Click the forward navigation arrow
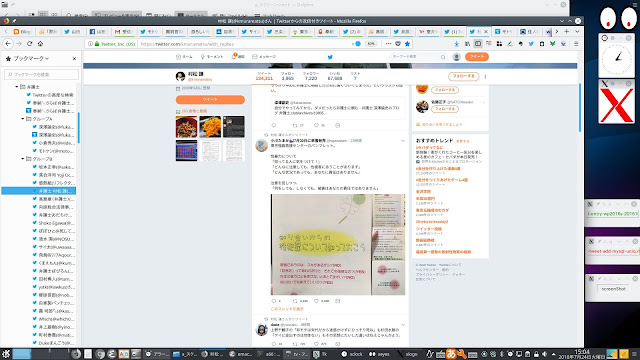The width and height of the screenshot is (640, 360). click(19, 44)
